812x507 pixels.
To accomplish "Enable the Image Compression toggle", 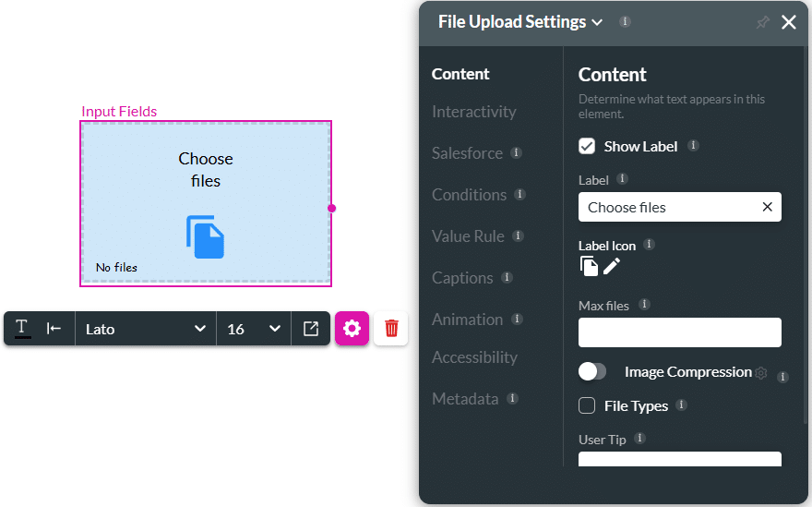I will coord(592,371).
